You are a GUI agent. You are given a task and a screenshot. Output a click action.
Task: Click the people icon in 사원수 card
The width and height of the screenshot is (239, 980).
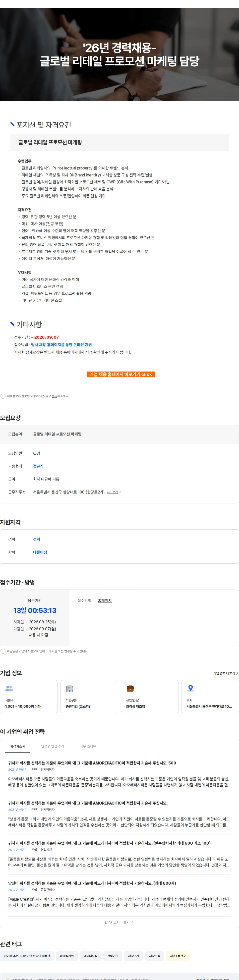click(x=9, y=688)
